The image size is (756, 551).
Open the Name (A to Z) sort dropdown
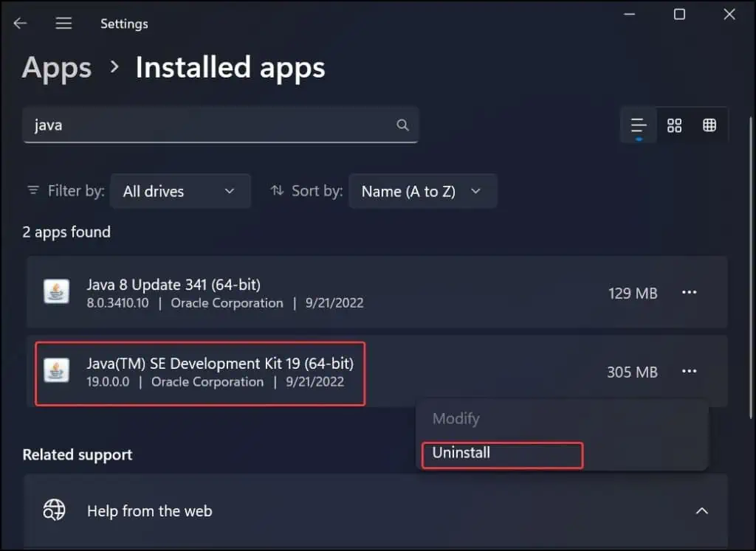422,190
